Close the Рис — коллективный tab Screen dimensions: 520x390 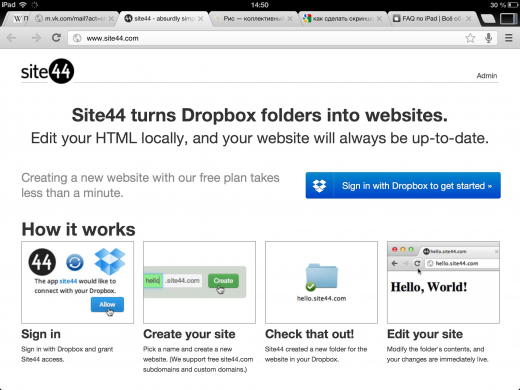290,19
